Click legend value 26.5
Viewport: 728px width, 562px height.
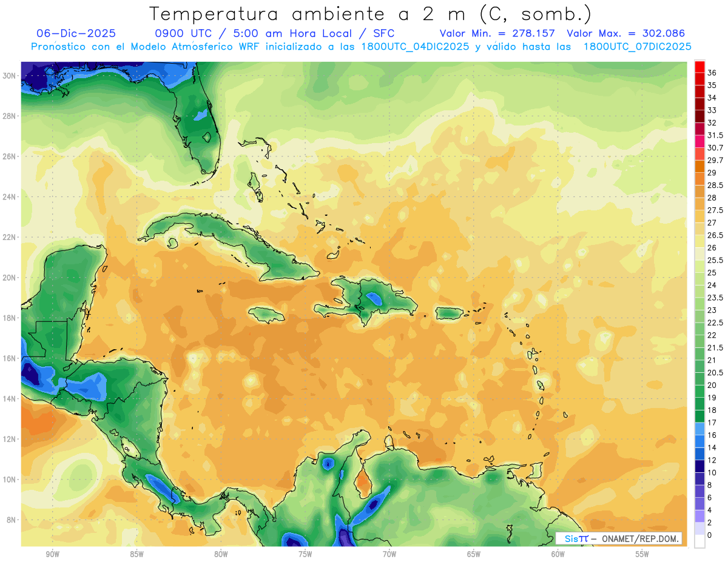coord(715,235)
